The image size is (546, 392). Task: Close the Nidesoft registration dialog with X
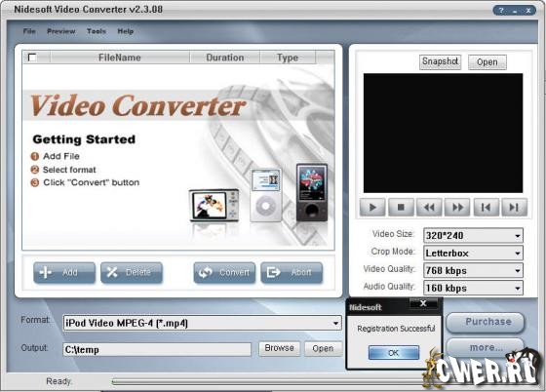[423, 303]
